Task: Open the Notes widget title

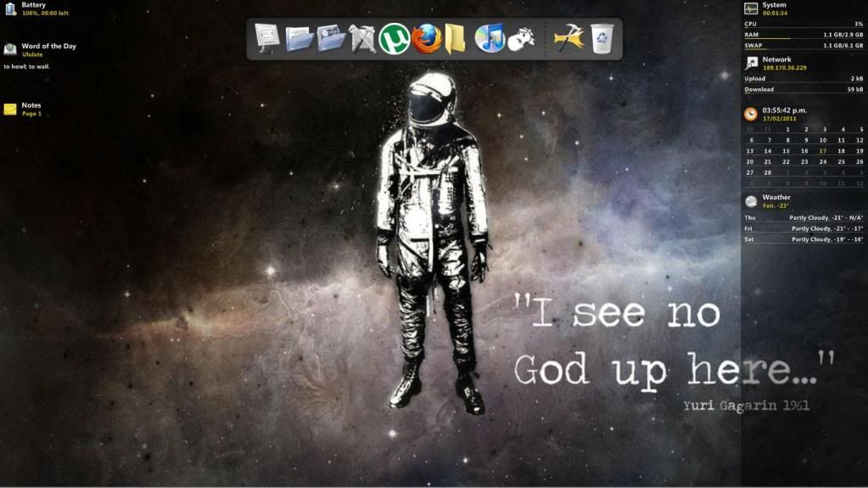Action: 31,105
